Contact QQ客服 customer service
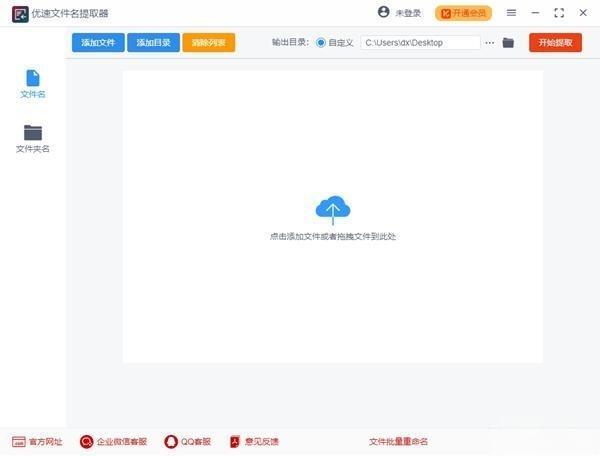 tap(188, 441)
